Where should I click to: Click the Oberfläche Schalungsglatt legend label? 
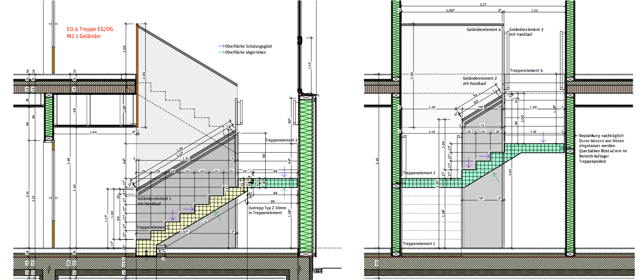(249, 46)
